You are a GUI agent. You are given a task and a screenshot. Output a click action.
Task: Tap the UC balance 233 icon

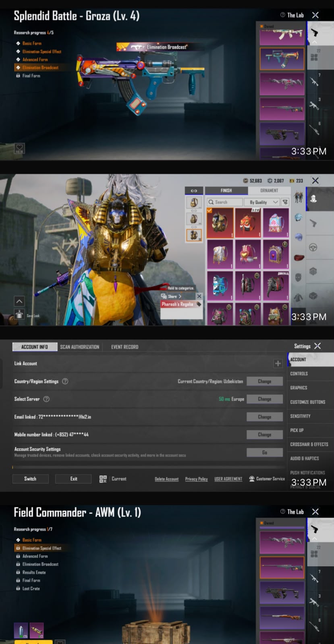pyautogui.click(x=292, y=181)
